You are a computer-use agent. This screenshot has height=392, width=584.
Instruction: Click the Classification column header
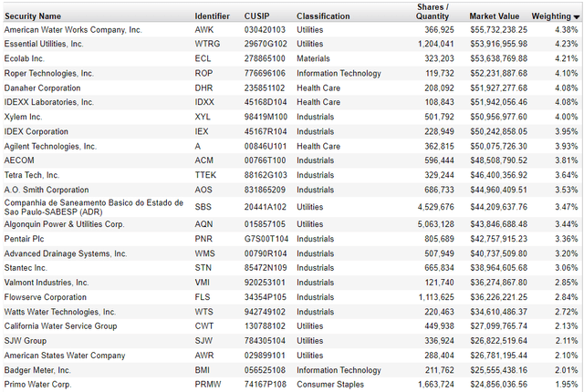pos(323,16)
